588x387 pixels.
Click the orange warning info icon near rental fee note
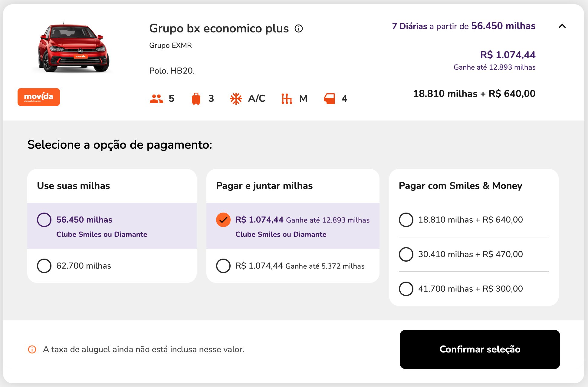32,349
